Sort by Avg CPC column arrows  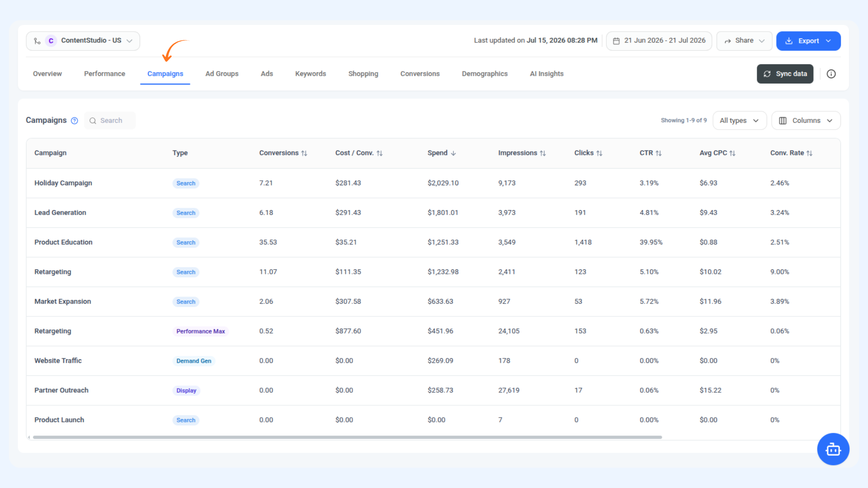[x=732, y=153]
